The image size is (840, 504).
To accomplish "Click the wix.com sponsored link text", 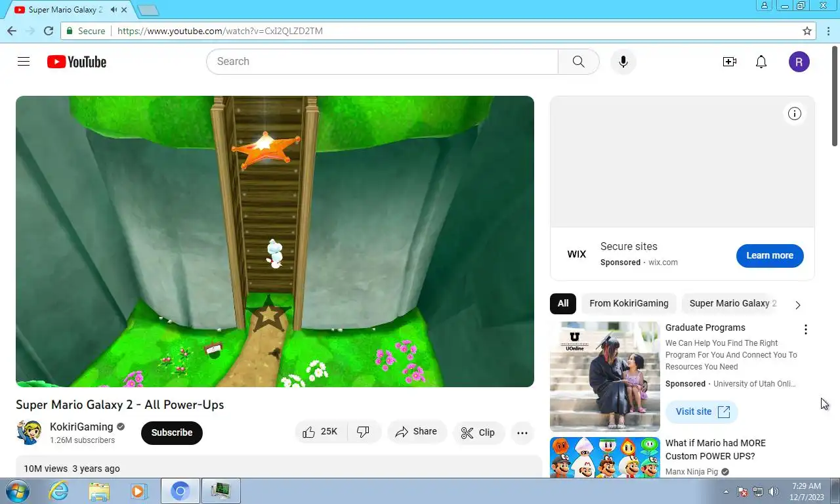I will (663, 262).
